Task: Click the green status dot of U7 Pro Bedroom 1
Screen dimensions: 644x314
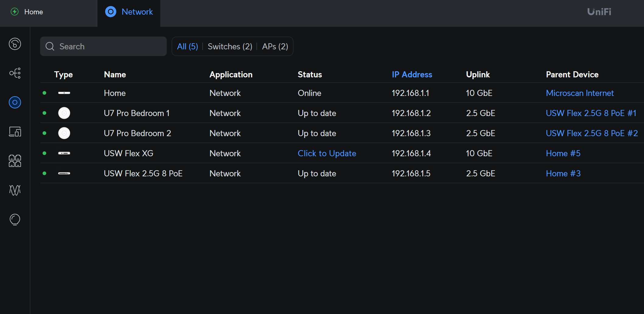Action: click(x=44, y=113)
